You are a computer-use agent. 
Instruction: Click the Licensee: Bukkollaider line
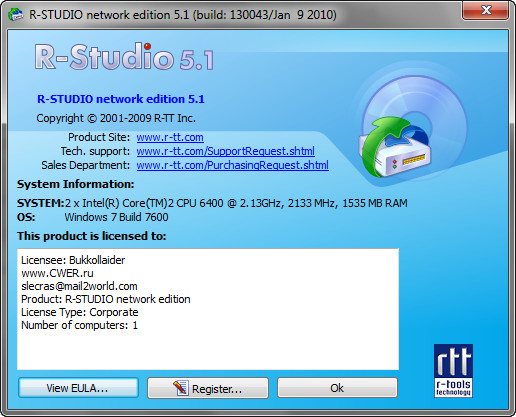coord(73,260)
